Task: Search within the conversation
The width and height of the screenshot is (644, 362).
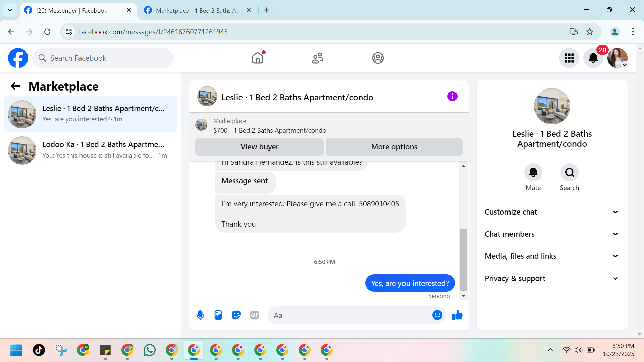Action: tap(569, 172)
